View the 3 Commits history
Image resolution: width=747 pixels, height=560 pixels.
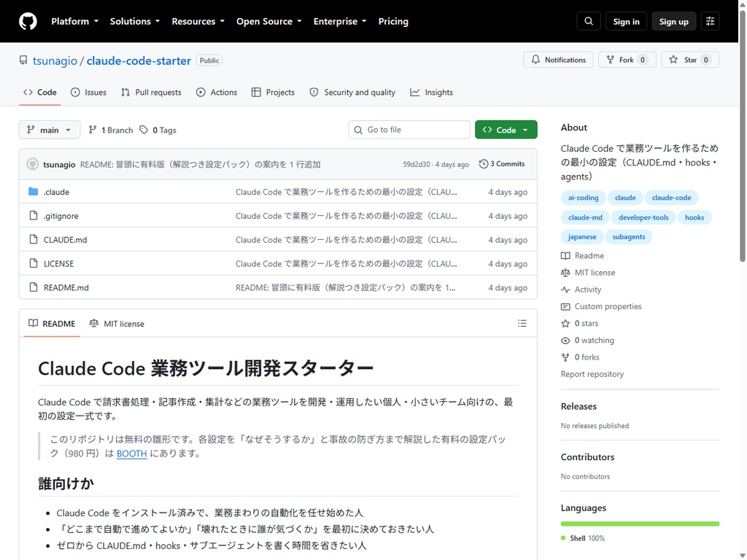[502, 164]
